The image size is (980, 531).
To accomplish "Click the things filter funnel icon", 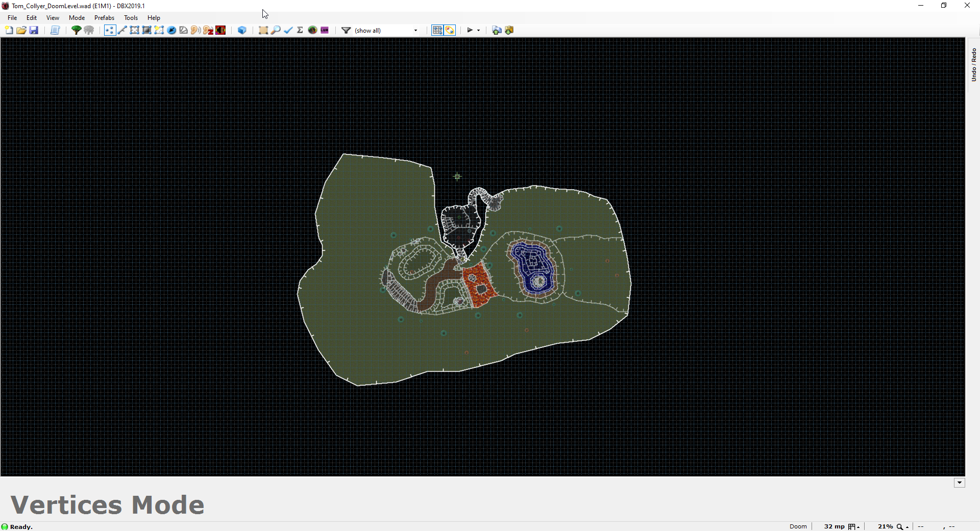I will pos(346,30).
